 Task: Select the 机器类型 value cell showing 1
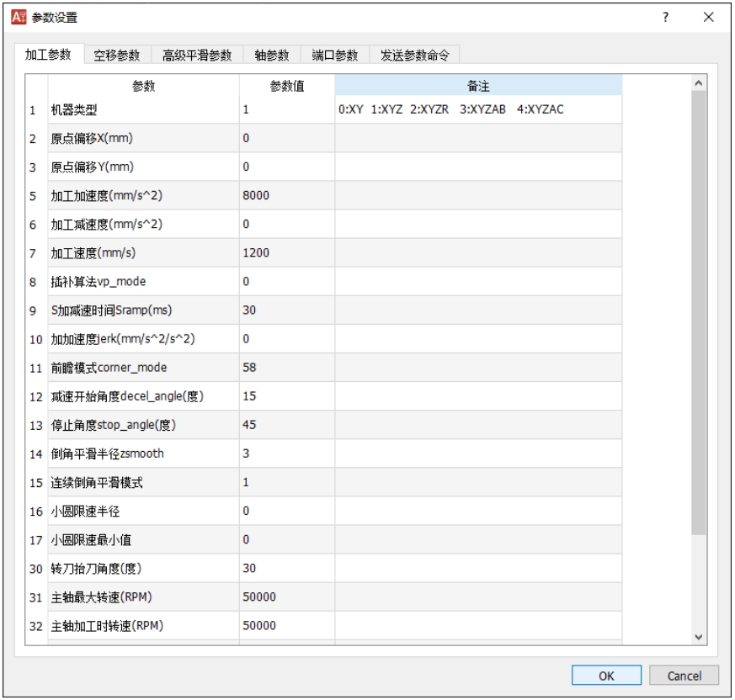point(287,109)
